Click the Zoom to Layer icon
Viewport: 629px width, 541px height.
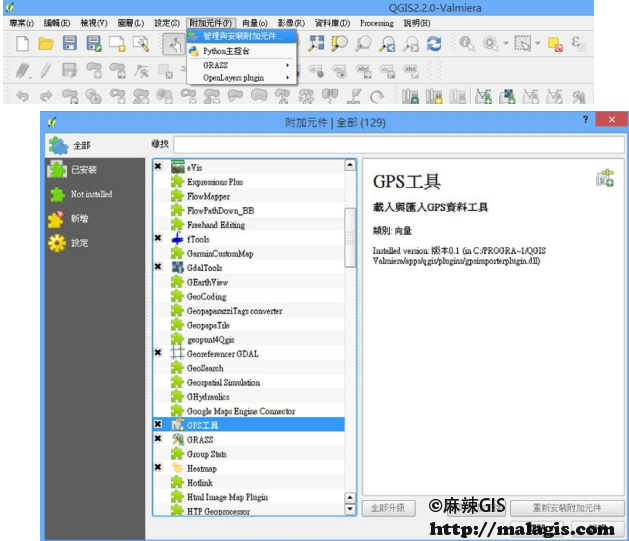363,43
